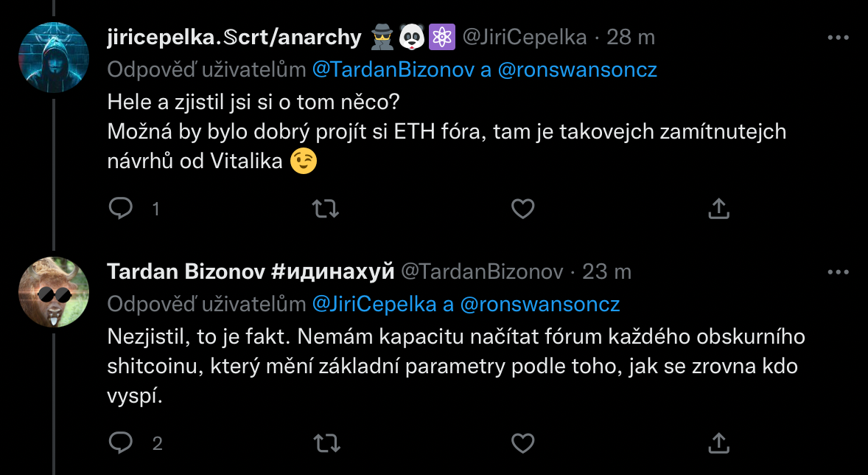This screenshot has height=475, width=868.
Task: Click @JiriCepelka mention in second reply
Action: tap(374, 304)
